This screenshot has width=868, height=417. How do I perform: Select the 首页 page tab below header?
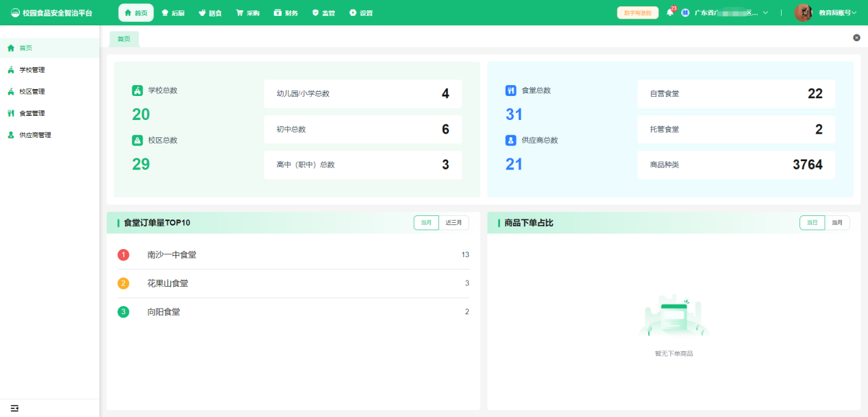[x=124, y=39]
